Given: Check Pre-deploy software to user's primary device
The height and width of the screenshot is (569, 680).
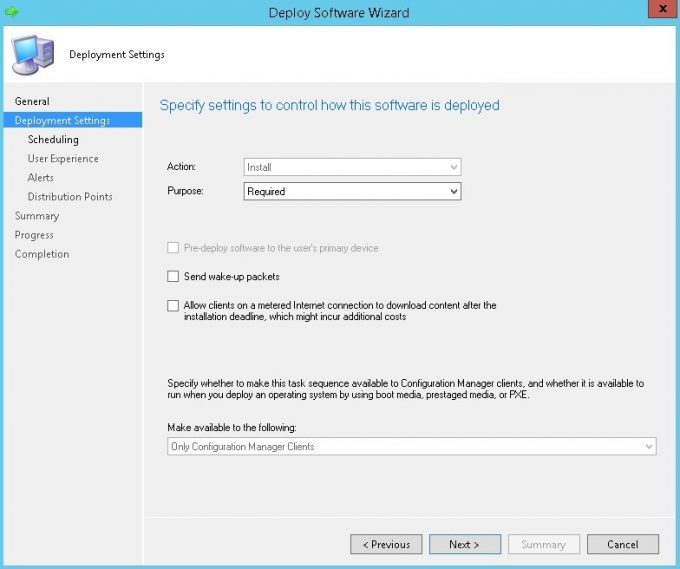Looking at the screenshot, I should pos(173,248).
